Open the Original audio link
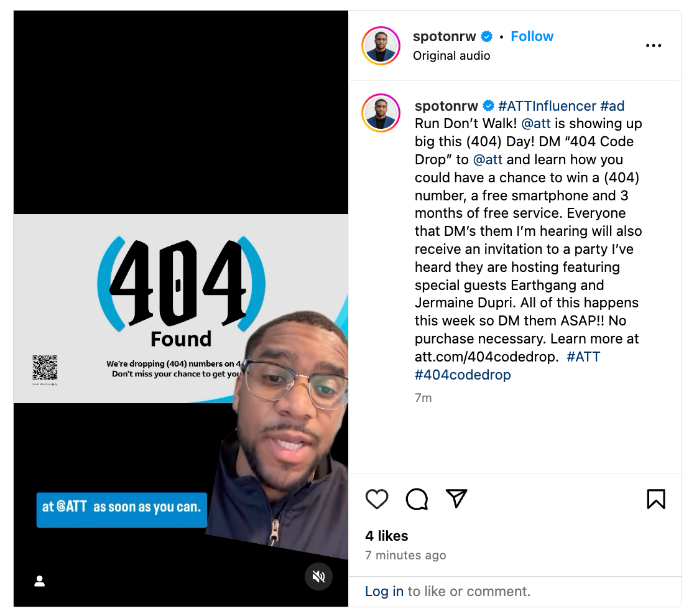The height and width of the screenshot is (616, 689). click(x=451, y=56)
